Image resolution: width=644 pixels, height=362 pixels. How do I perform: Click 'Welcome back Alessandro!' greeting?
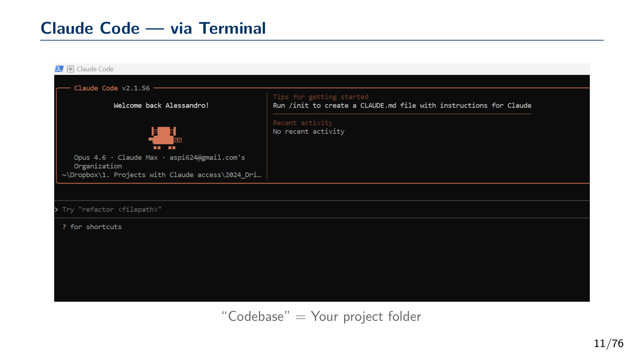point(161,106)
